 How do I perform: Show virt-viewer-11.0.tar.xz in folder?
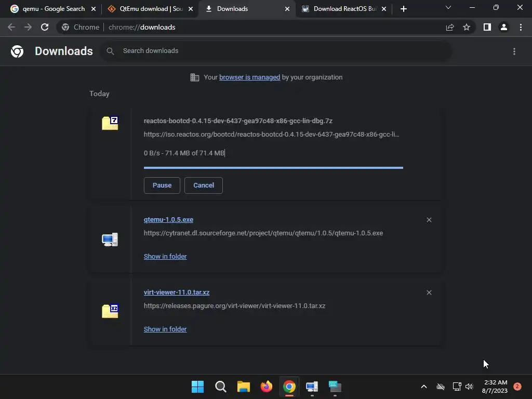tap(165, 329)
